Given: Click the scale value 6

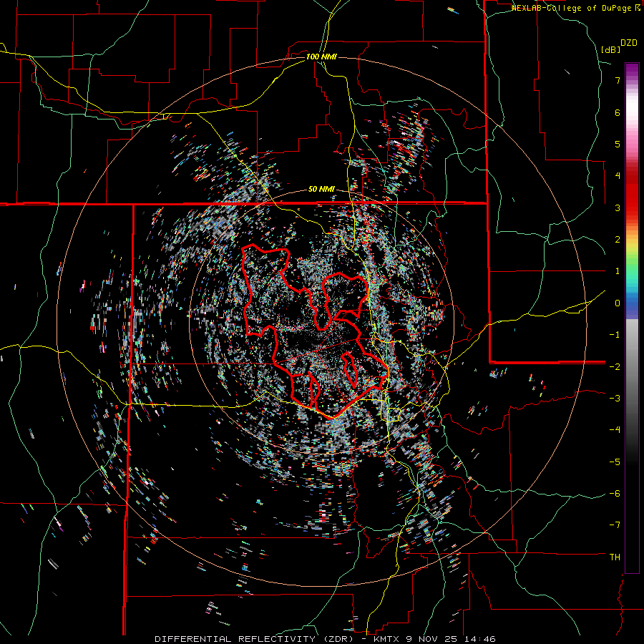Looking at the screenshot, I should [x=618, y=112].
